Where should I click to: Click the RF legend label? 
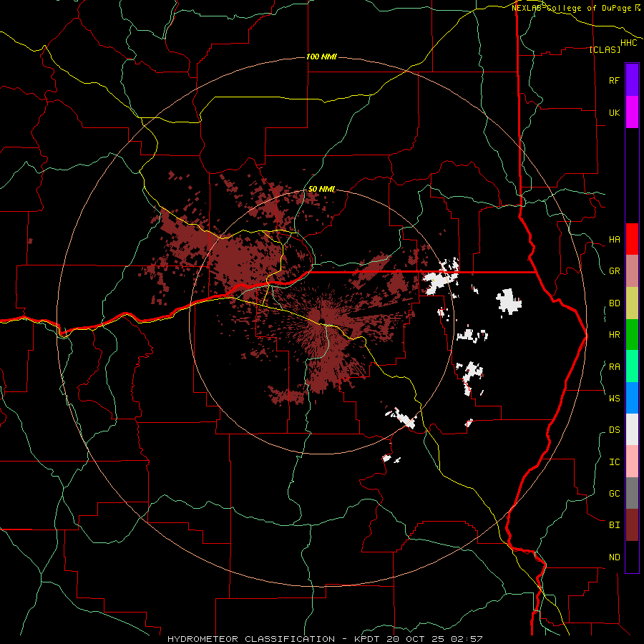click(614, 80)
